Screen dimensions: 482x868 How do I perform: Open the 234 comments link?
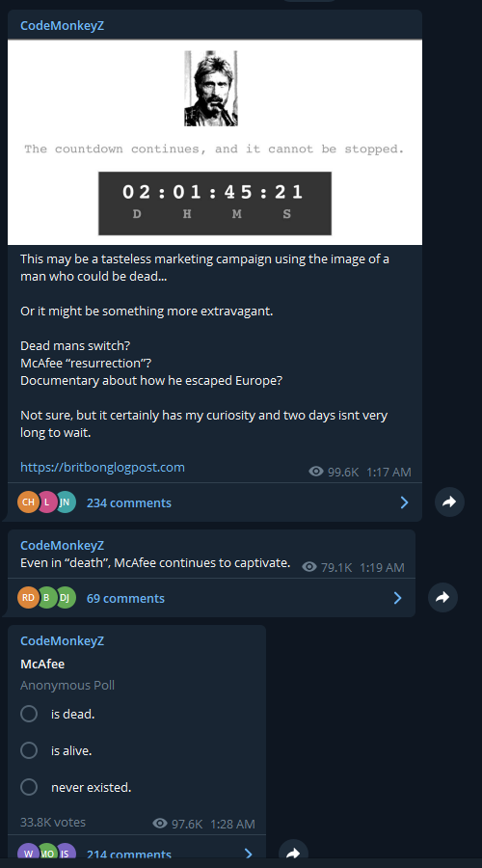click(x=129, y=502)
